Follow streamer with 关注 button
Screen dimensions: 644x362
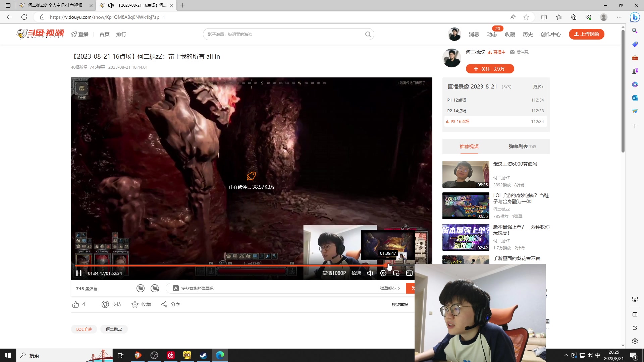(x=490, y=69)
